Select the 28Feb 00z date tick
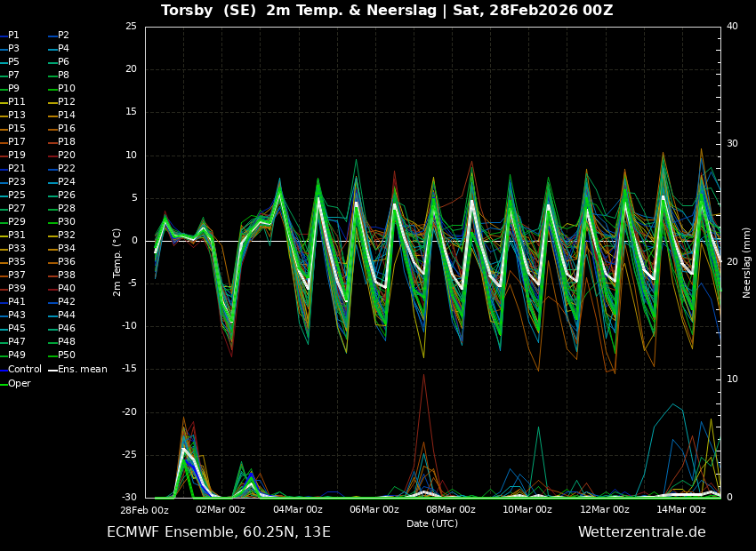Viewport: 756px width, 551px height. coord(145,510)
